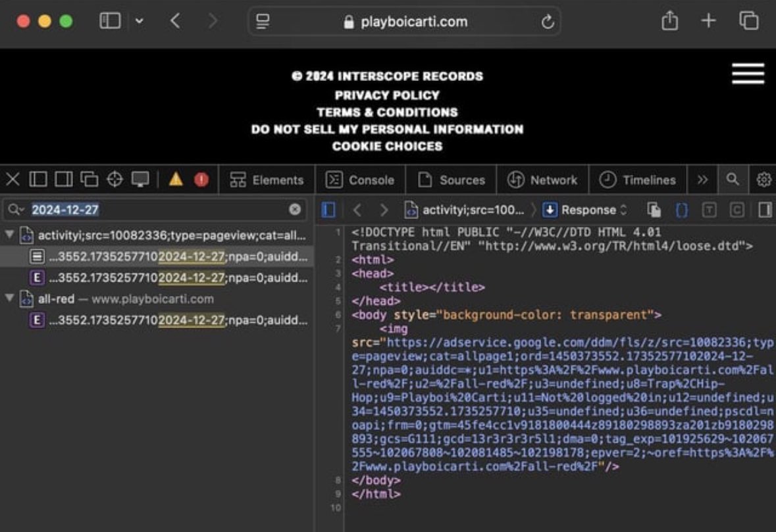
Task: Select the result under all-red
Action: click(157, 320)
